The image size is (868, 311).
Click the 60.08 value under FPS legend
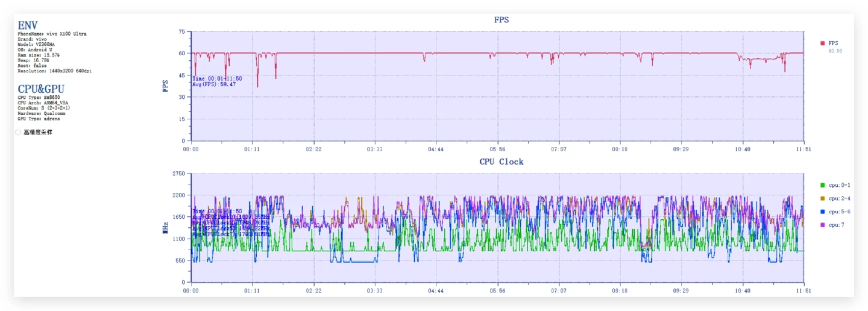click(x=835, y=51)
